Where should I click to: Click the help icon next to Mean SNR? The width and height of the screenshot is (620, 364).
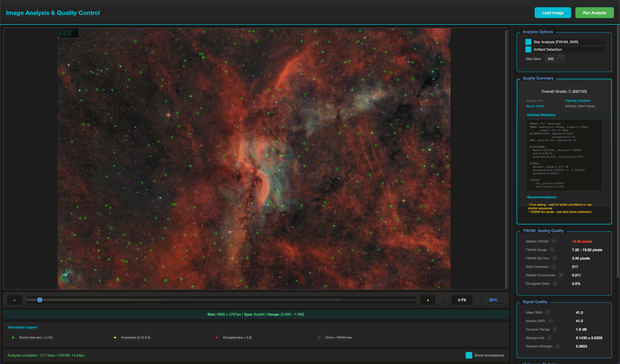(x=548, y=312)
